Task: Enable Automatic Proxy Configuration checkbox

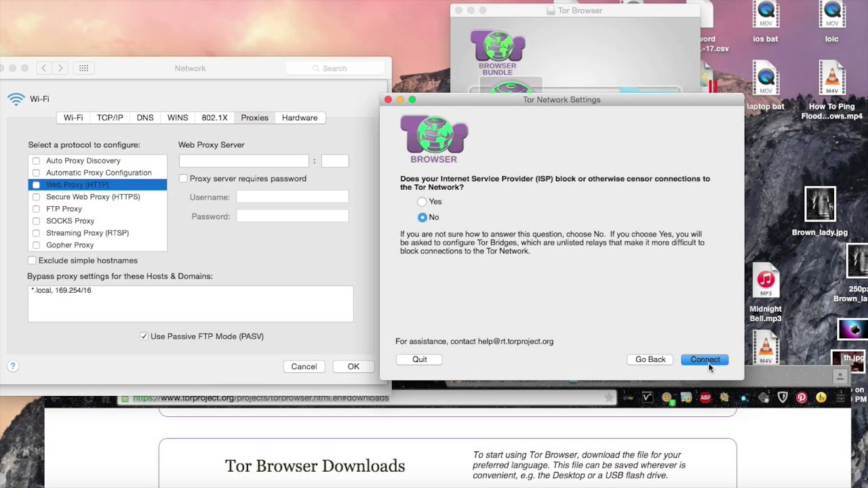Action: tap(37, 173)
